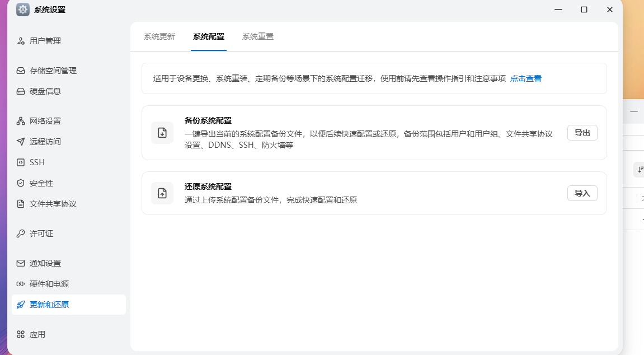The width and height of the screenshot is (644, 355).
Task: Click the 导出 export button
Action: (582, 133)
